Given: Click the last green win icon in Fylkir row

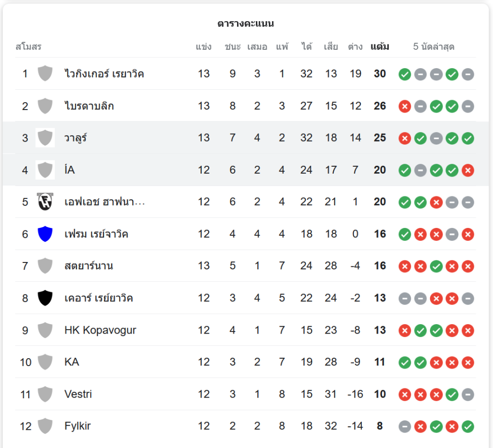Looking at the screenshot, I should click(x=468, y=426).
